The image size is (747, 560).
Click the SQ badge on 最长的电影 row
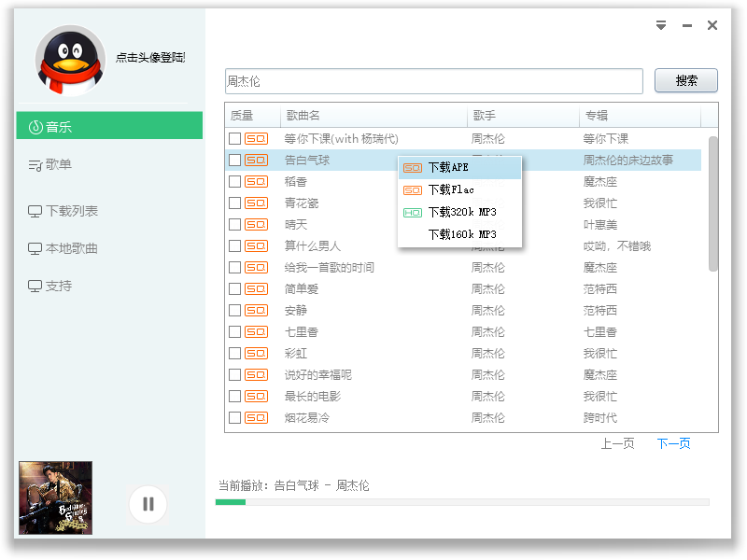pos(256,396)
